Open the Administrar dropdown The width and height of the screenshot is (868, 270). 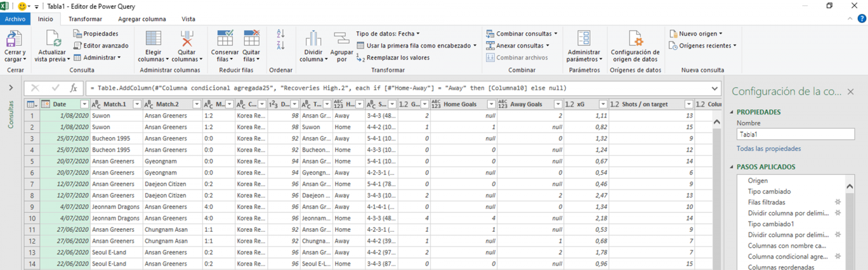click(x=97, y=58)
